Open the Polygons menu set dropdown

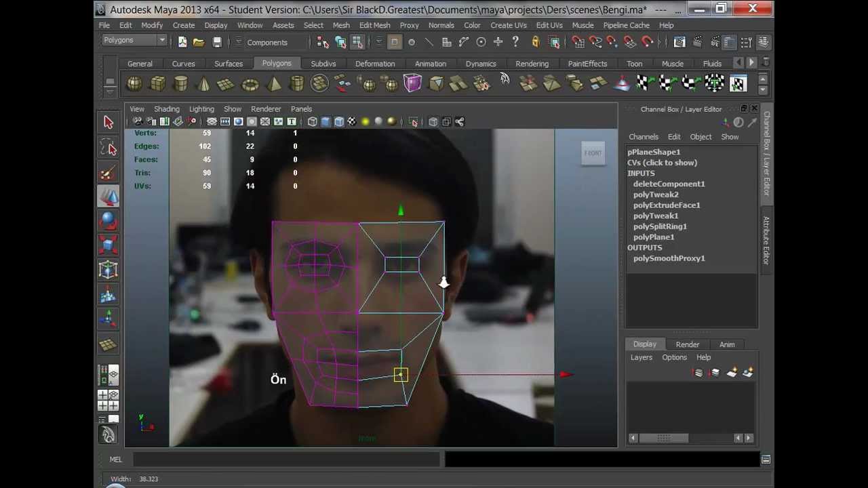pos(134,41)
